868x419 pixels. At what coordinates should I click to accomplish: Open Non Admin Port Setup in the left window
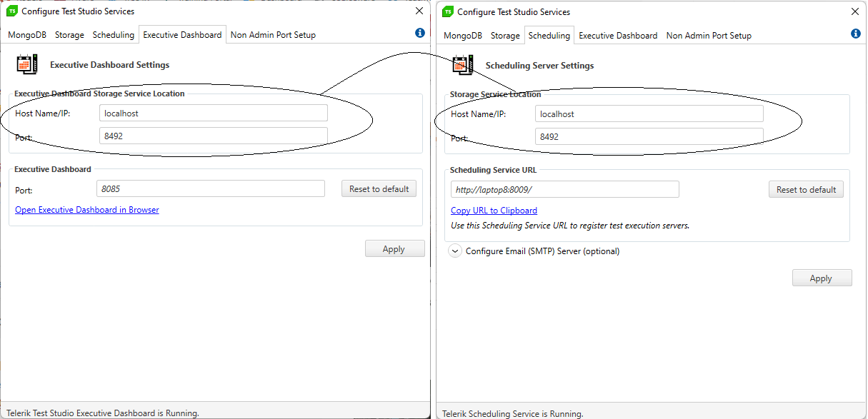(x=273, y=35)
